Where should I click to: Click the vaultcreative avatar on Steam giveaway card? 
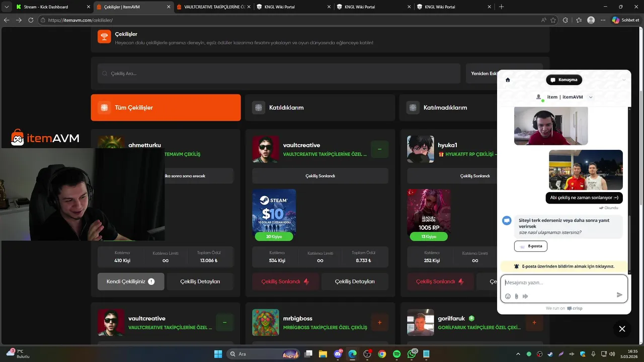pos(266,149)
